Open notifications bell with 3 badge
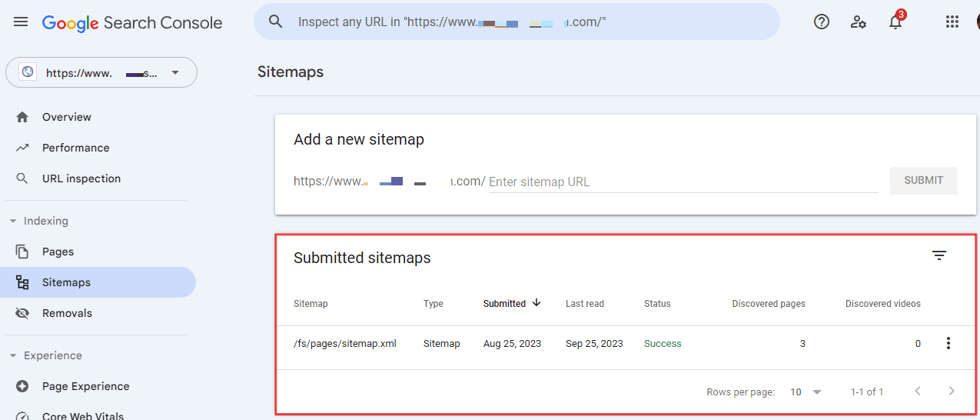The image size is (980, 420). (x=896, y=21)
